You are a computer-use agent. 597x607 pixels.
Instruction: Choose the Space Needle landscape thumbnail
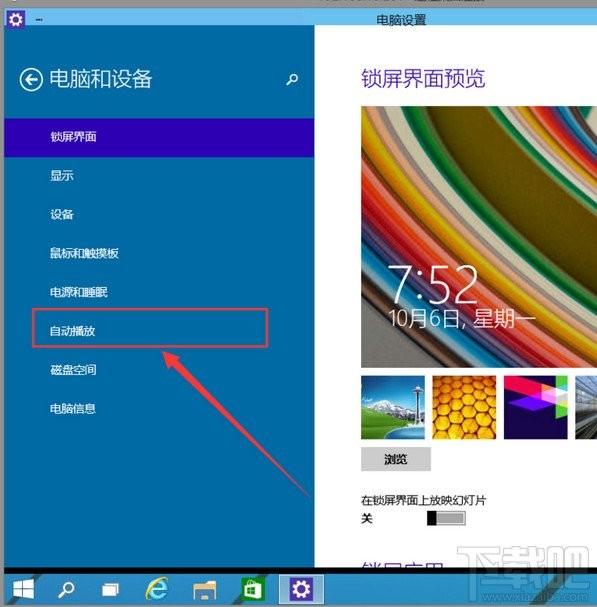pos(393,407)
